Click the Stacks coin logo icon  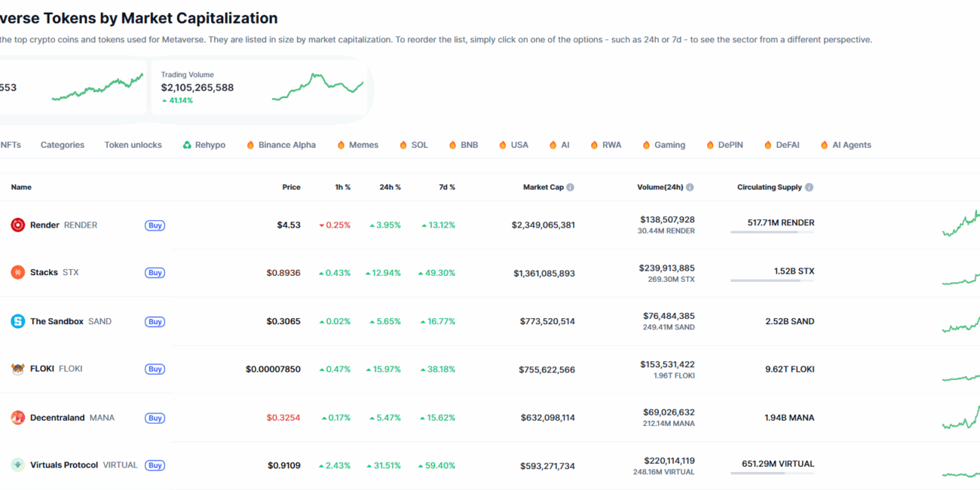(x=17, y=272)
